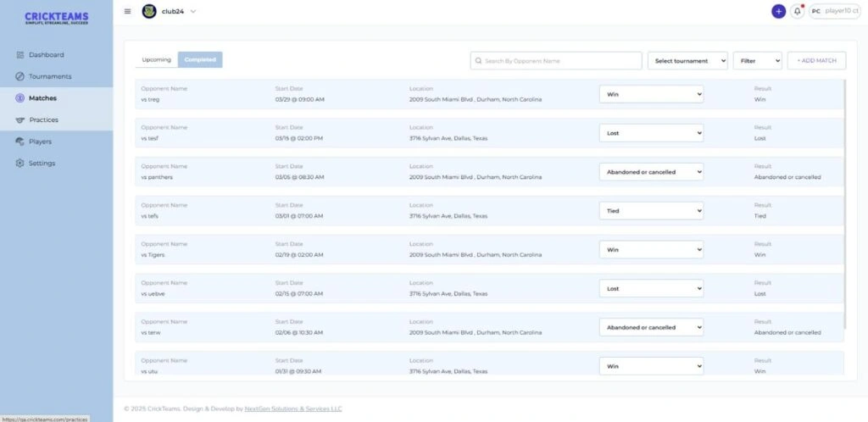Switch to the Upcoming tab

tap(156, 60)
